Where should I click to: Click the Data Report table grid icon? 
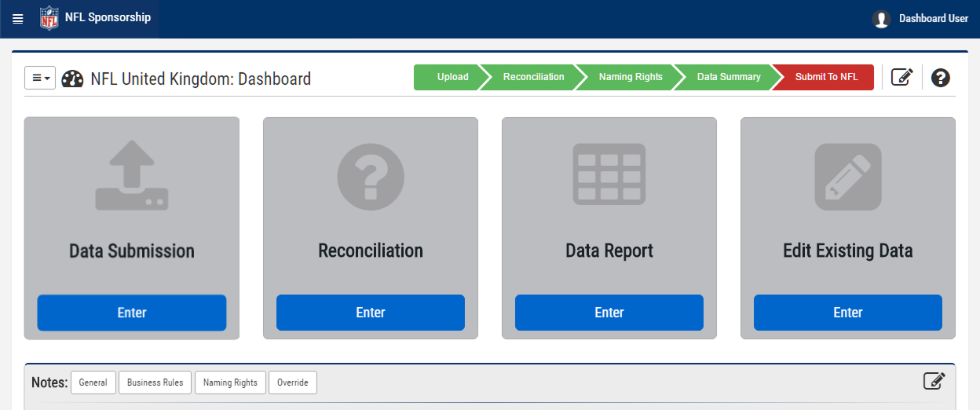coord(609,174)
